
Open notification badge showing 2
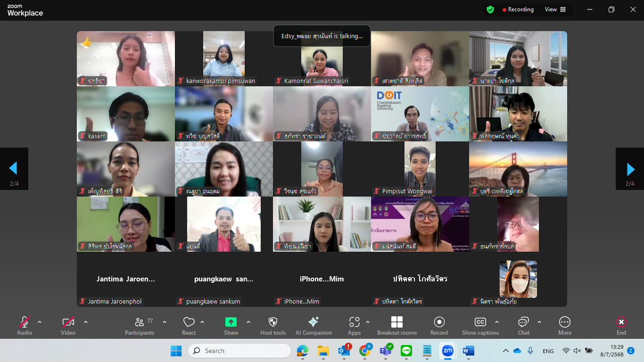coord(631,351)
